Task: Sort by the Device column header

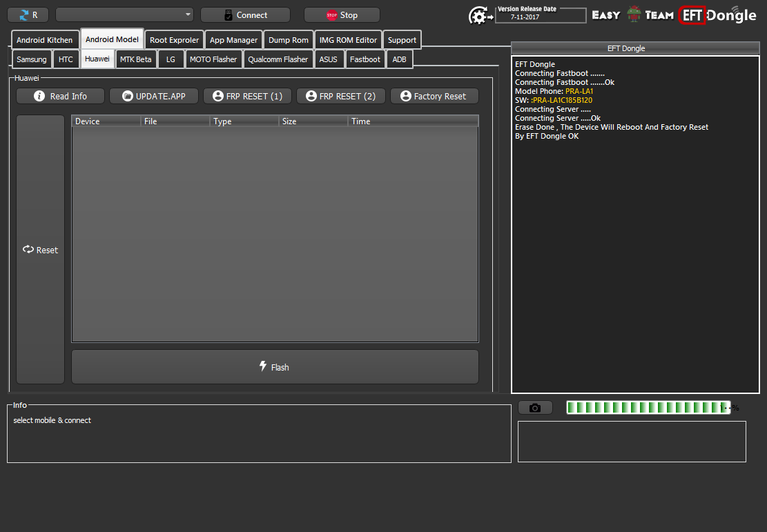Action: tap(106, 121)
